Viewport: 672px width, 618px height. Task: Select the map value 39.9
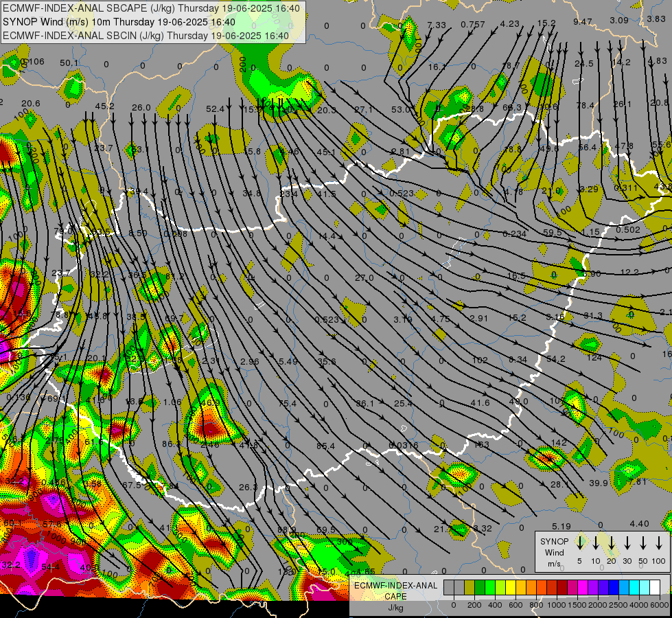coord(599,483)
